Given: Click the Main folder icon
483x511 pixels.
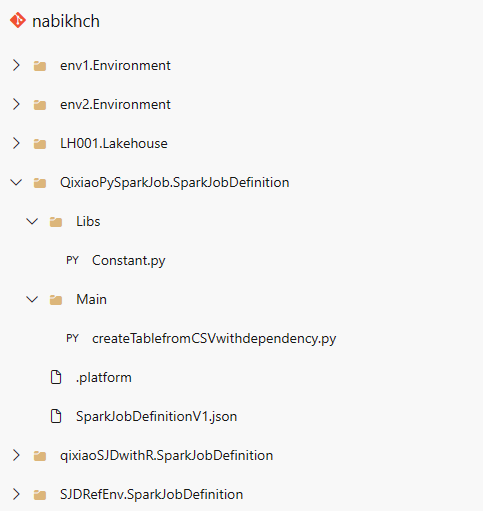Looking at the screenshot, I should pos(56,300).
